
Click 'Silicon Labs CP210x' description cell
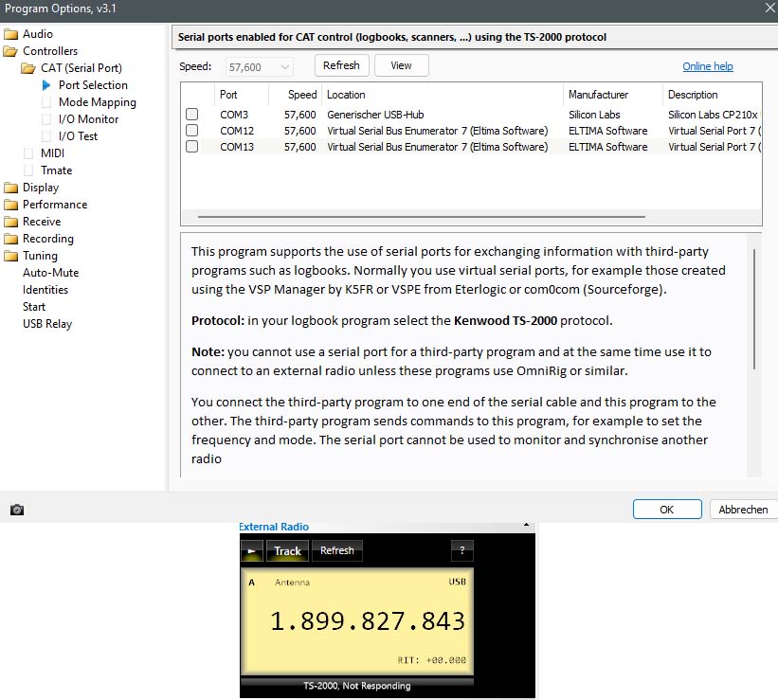pyautogui.click(x=713, y=115)
